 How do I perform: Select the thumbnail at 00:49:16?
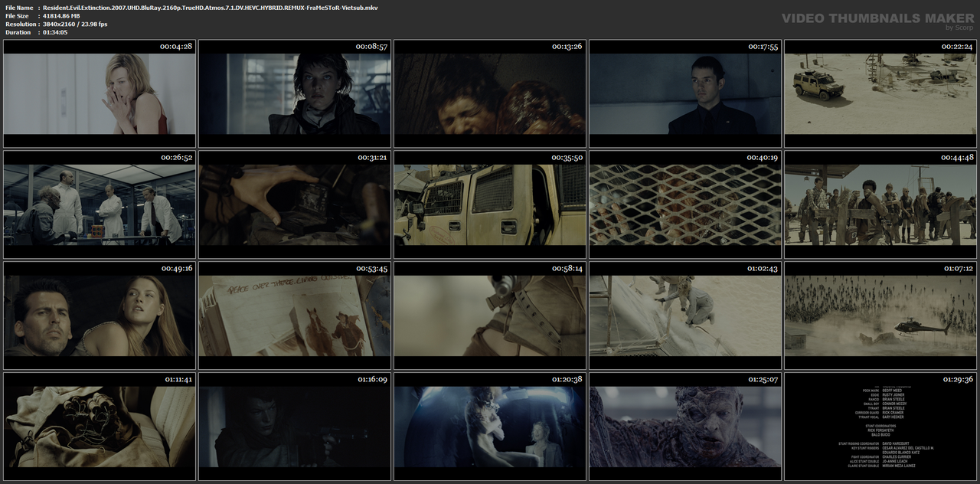pos(100,316)
